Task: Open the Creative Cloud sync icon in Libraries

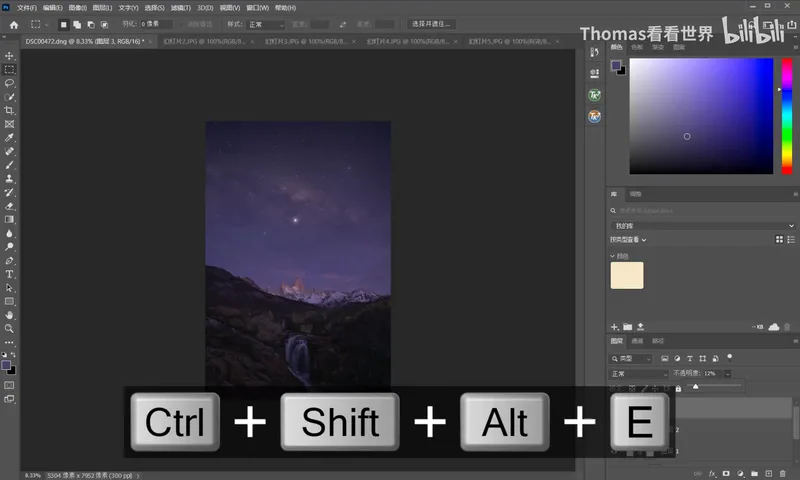Action: point(773,327)
